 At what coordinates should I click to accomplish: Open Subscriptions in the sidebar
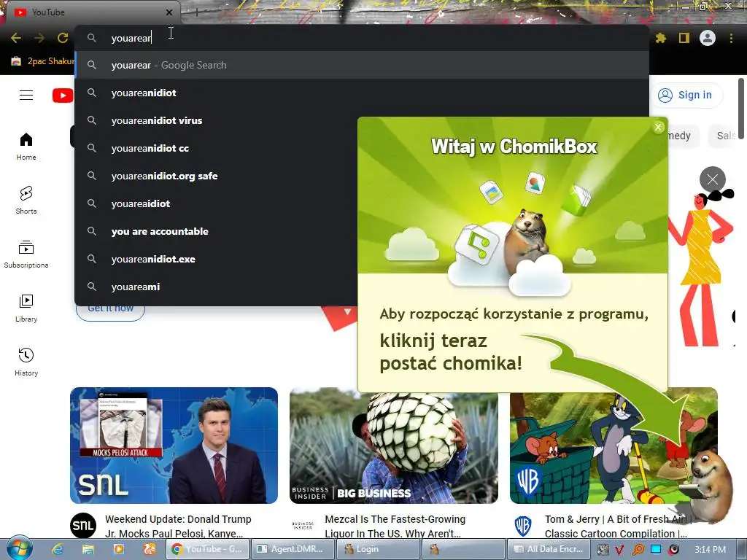click(x=26, y=254)
